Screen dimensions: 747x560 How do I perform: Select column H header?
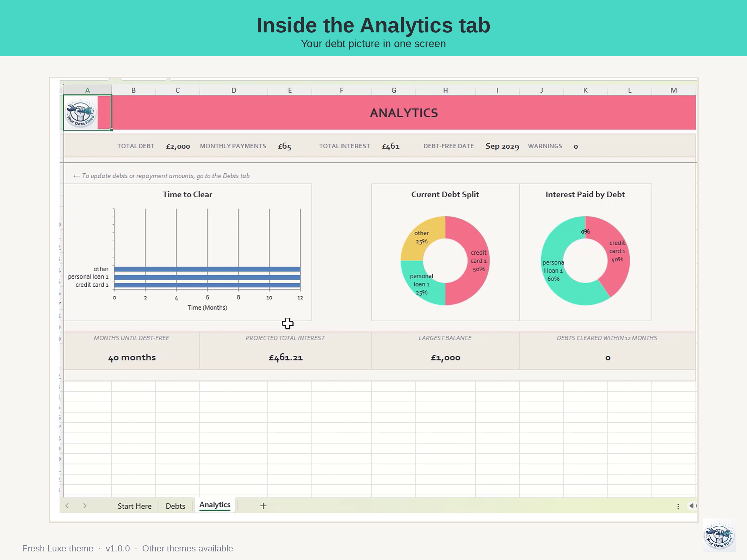(446, 90)
